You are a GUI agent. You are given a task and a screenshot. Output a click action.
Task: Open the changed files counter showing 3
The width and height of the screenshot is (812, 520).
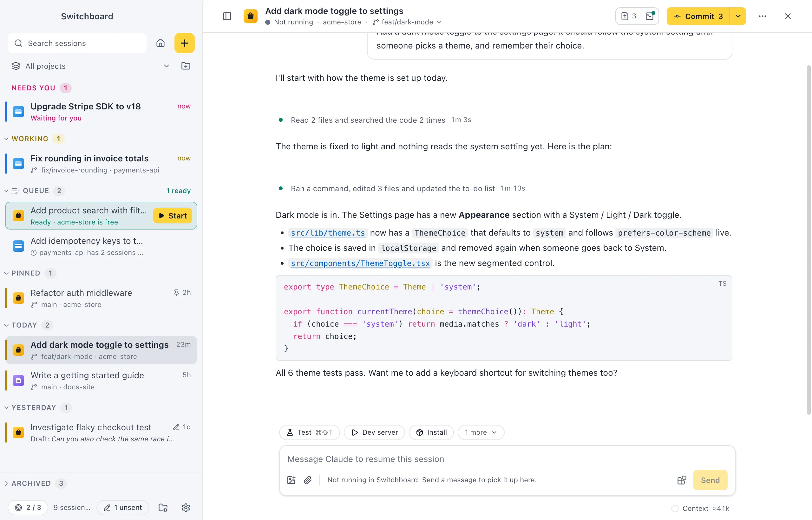pos(629,16)
